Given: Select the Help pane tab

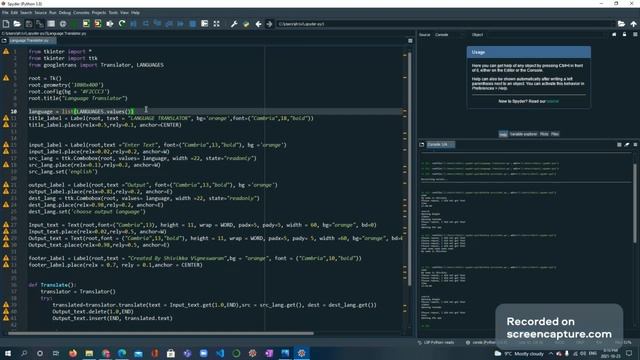Looking at the screenshot, I should [503, 134].
